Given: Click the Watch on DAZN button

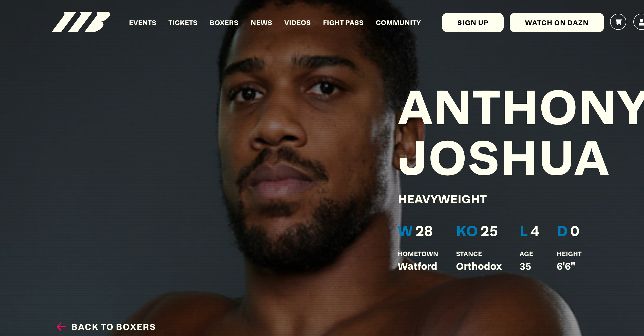Looking at the screenshot, I should pos(557,23).
